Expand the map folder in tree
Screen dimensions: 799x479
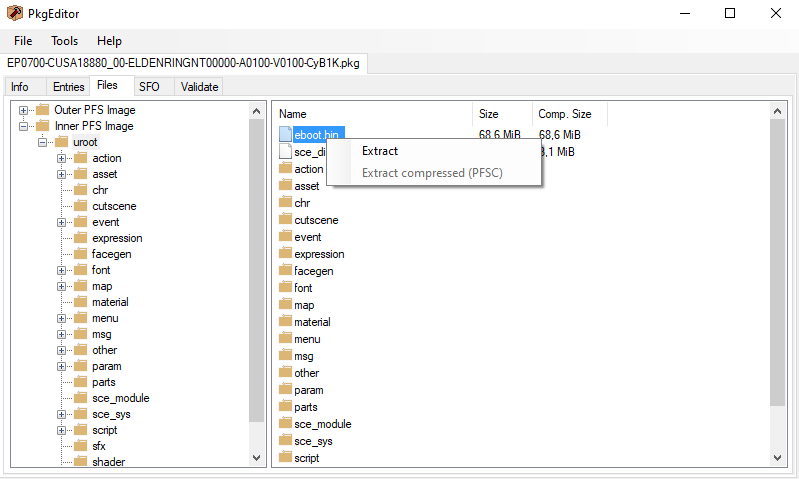(x=61, y=286)
